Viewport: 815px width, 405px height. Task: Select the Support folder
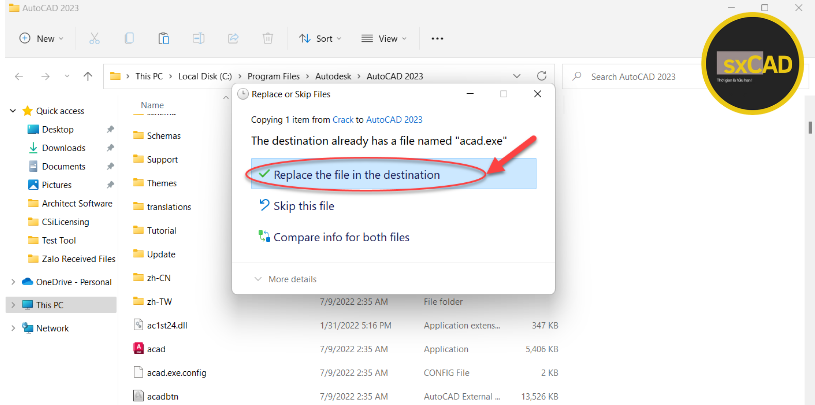[x=162, y=160]
